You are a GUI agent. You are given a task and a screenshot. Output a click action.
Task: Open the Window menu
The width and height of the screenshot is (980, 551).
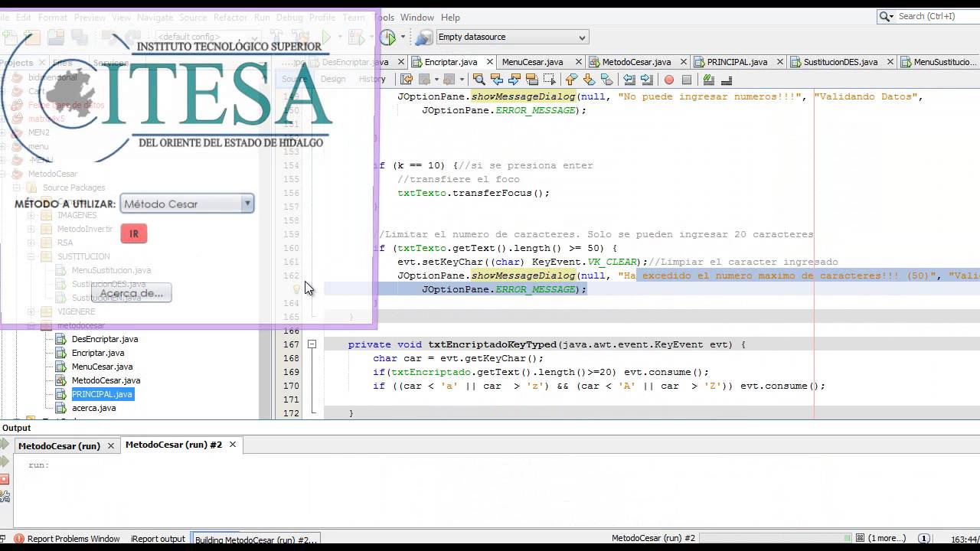[x=416, y=17]
